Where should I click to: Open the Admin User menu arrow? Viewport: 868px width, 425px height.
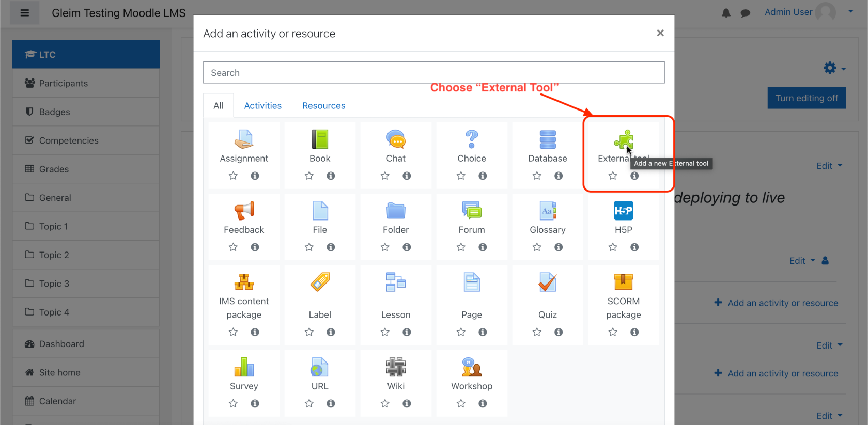pos(850,11)
